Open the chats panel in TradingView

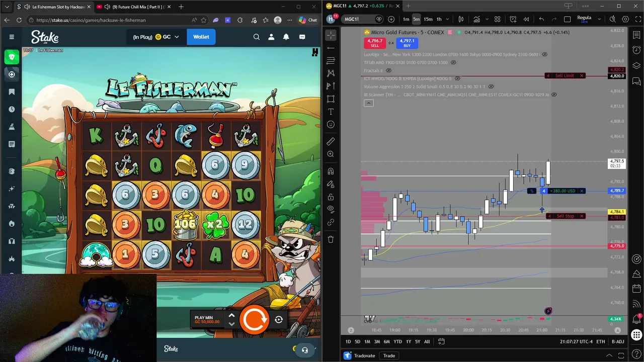(636, 81)
